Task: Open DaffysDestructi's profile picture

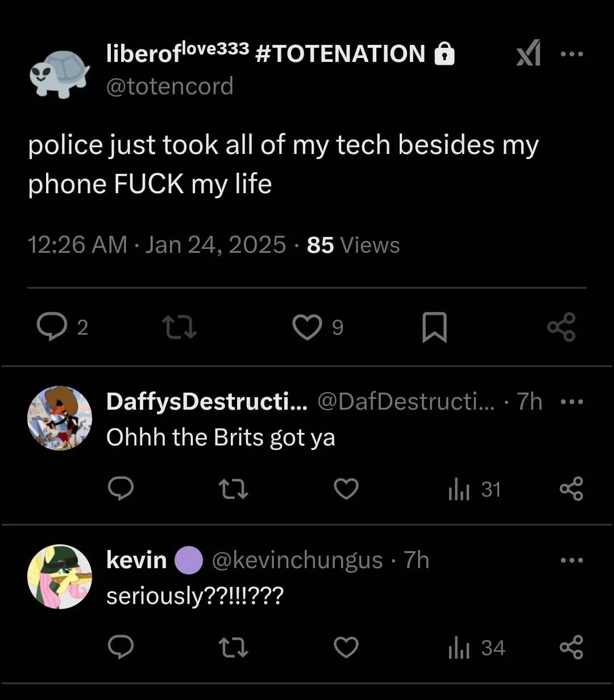Action: 59,418
